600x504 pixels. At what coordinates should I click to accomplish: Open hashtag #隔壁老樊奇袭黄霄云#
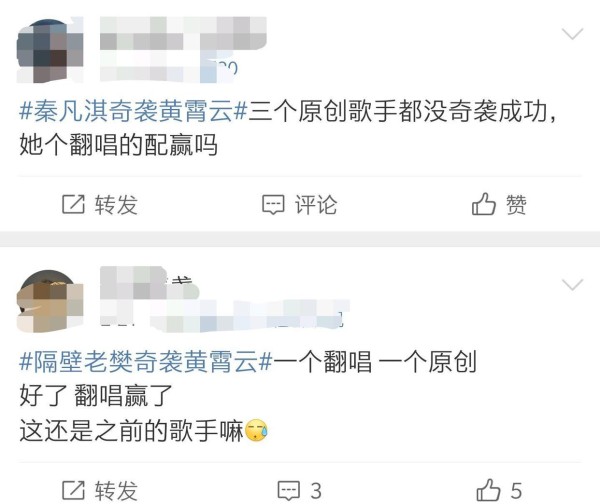coord(146,362)
